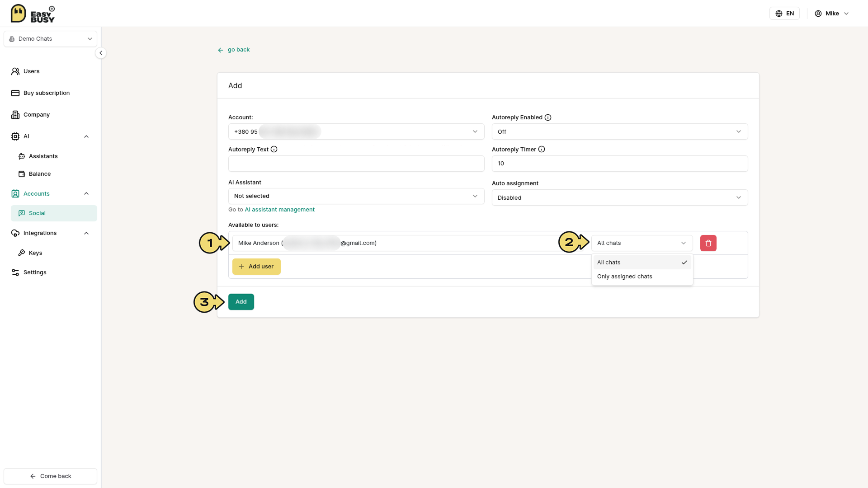Click the EasyBusy logo
Viewport: 868px width, 488px height.
[x=33, y=14]
